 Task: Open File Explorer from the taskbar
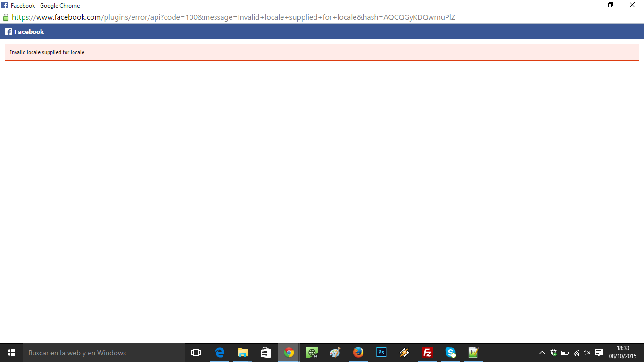point(242,353)
